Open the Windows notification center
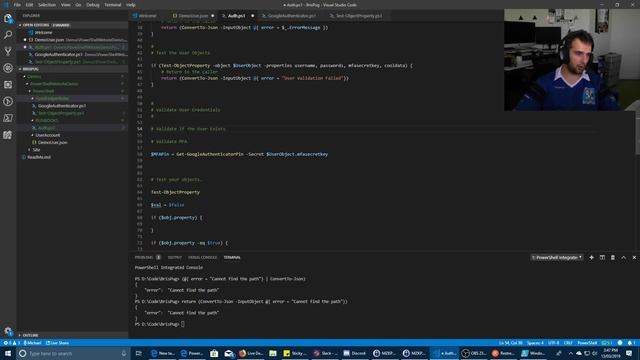Image resolution: width=640 pixels, height=360 pixels. pyautogui.click(x=629, y=353)
